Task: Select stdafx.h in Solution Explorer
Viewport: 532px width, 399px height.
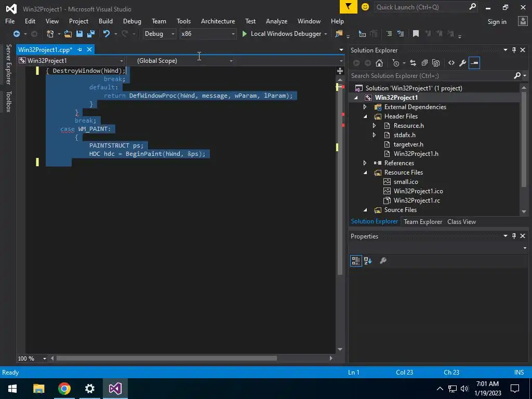Action: [404, 135]
